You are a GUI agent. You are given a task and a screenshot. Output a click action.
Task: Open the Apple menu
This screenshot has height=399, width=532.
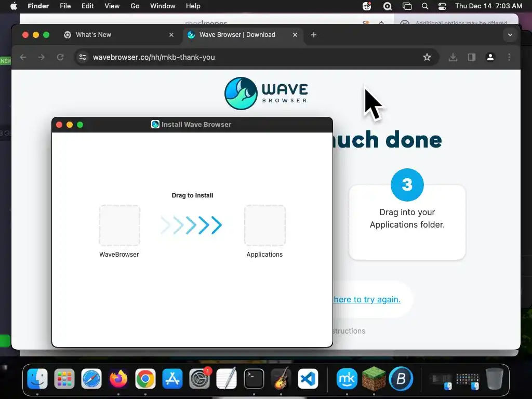(x=14, y=6)
